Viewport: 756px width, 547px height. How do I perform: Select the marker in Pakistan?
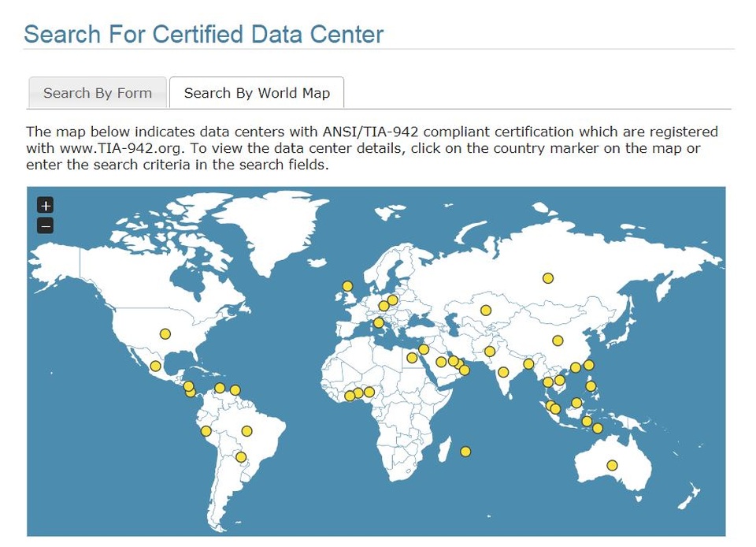(x=489, y=352)
